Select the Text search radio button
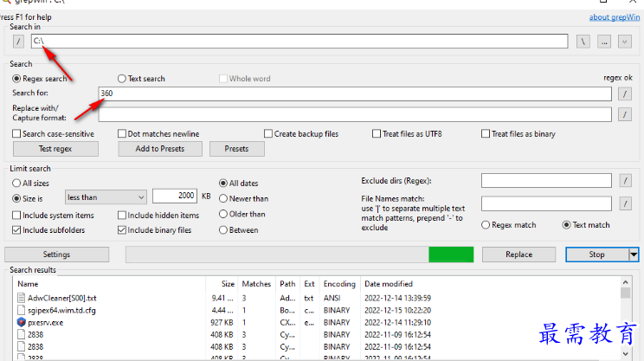Screen dimensions: 644x361 tap(122, 79)
